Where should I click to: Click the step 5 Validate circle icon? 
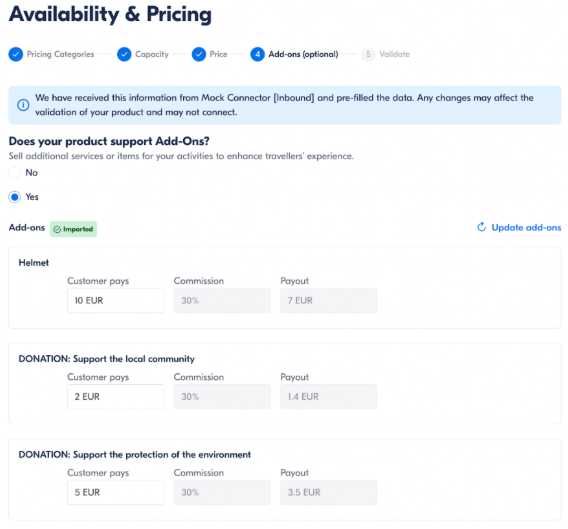pos(368,54)
